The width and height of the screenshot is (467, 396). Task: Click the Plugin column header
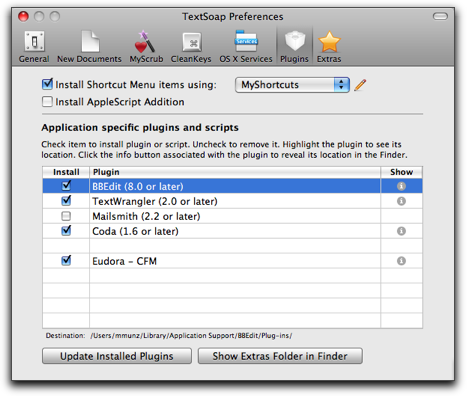pyautogui.click(x=235, y=172)
